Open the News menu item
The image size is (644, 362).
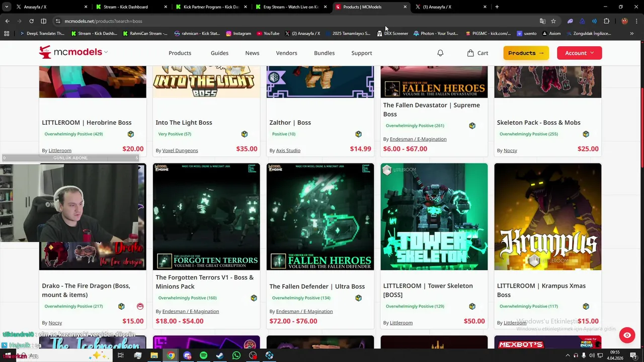[252, 53]
